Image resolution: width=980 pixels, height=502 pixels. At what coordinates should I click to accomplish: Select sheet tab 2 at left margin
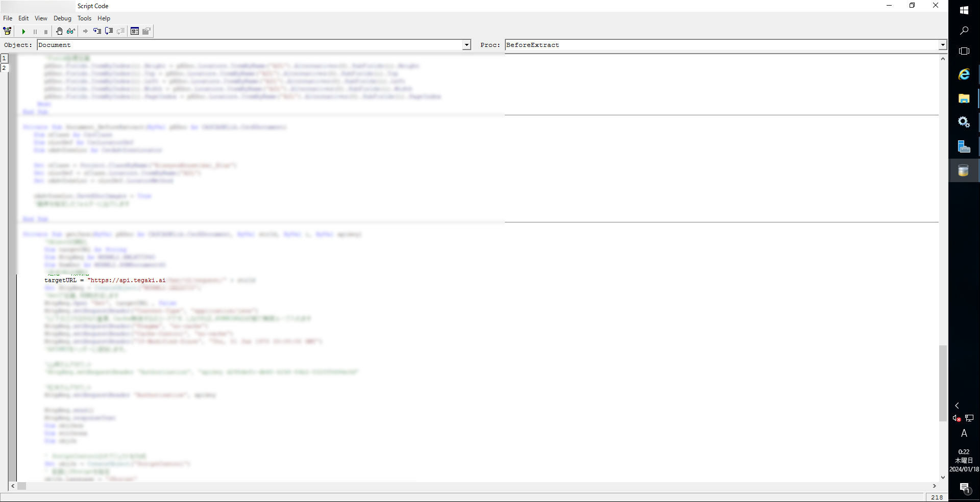click(x=4, y=68)
